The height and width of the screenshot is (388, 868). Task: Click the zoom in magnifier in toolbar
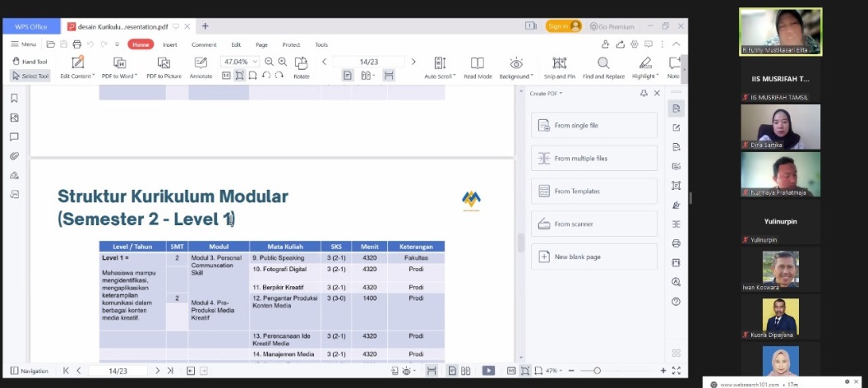click(283, 62)
